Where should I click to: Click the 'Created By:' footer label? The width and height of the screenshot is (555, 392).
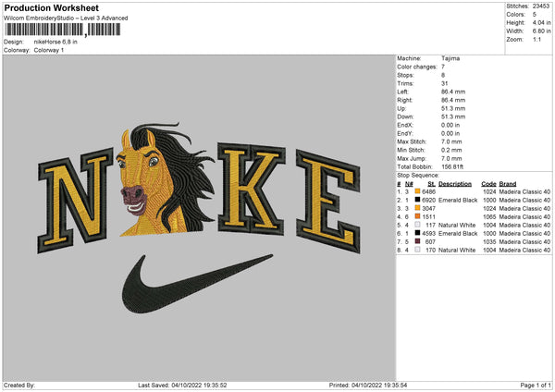(x=19, y=385)
